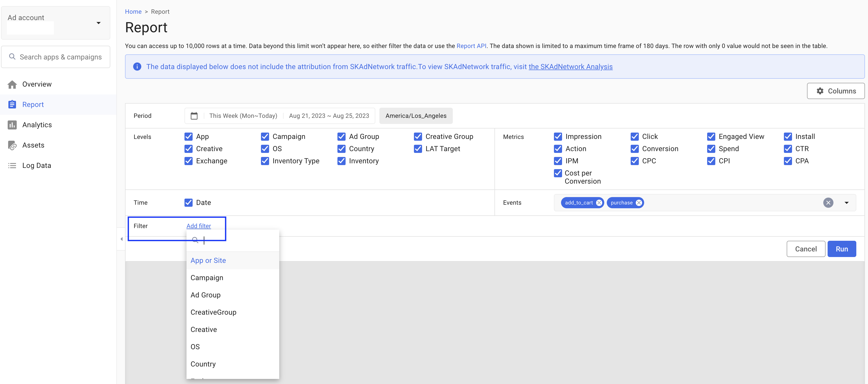Collapse the sidebar with the left arrow
Viewport: 868px width, 384px height.
121,239
